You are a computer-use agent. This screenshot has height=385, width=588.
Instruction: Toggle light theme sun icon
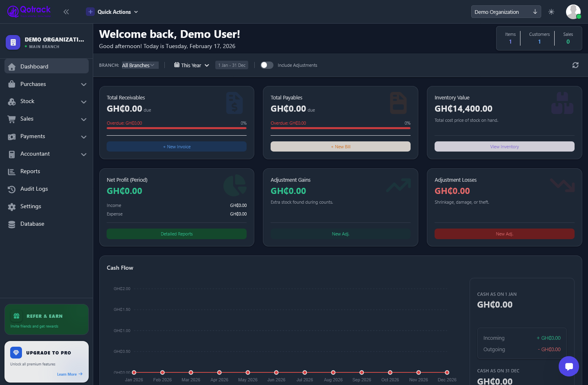click(551, 12)
